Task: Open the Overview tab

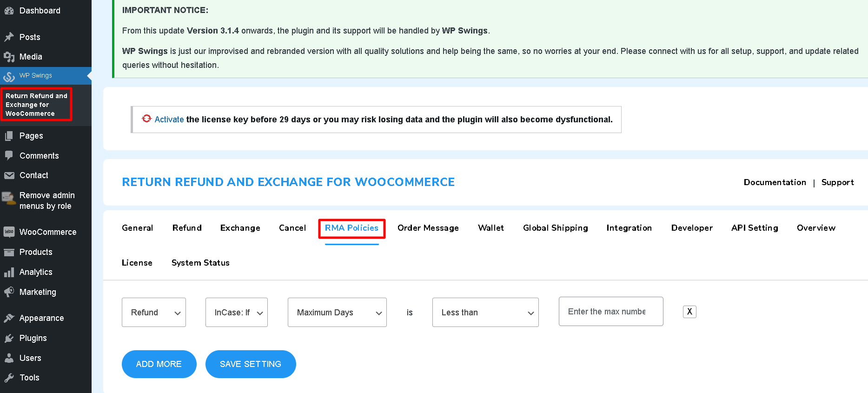Action: [816, 228]
